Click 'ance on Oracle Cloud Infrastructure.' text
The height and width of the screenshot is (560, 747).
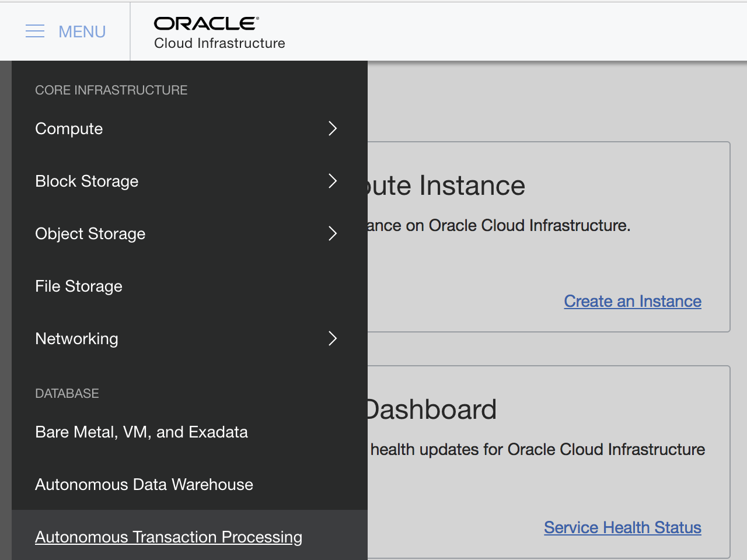tap(499, 225)
